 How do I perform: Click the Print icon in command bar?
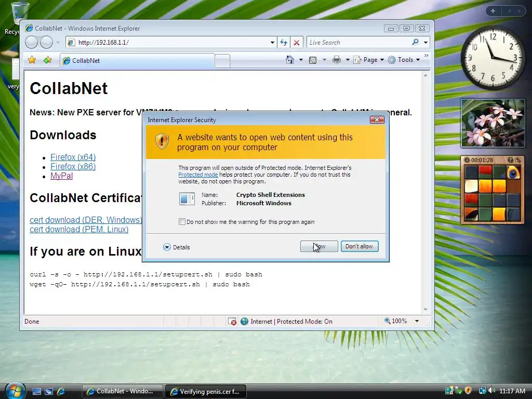pyautogui.click(x=337, y=60)
